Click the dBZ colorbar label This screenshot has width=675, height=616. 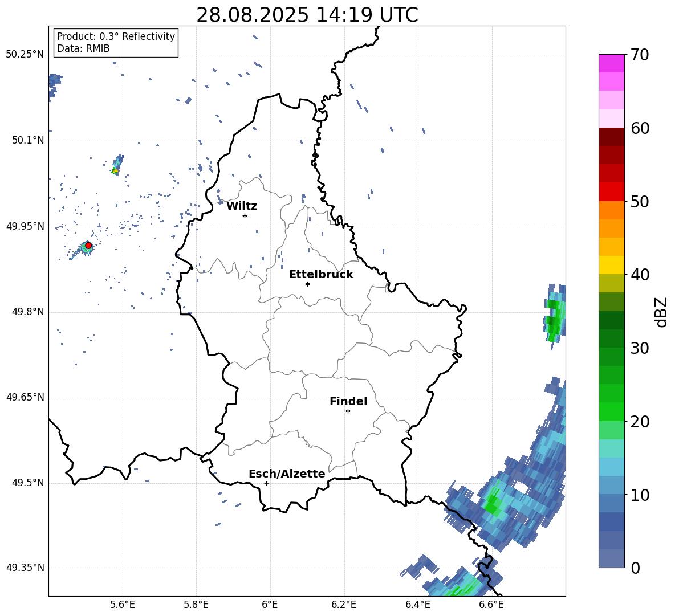click(x=661, y=312)
